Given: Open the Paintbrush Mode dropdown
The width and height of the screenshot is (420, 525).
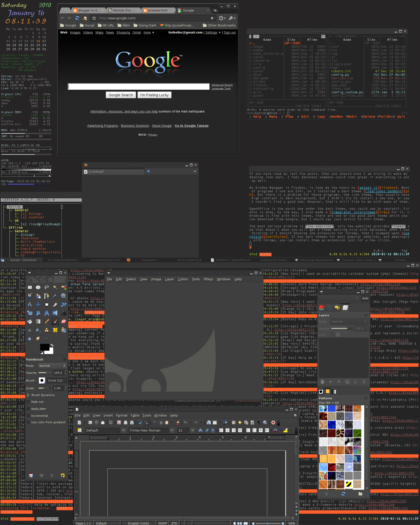Looking at the screenshot, I should coord(52,366).
